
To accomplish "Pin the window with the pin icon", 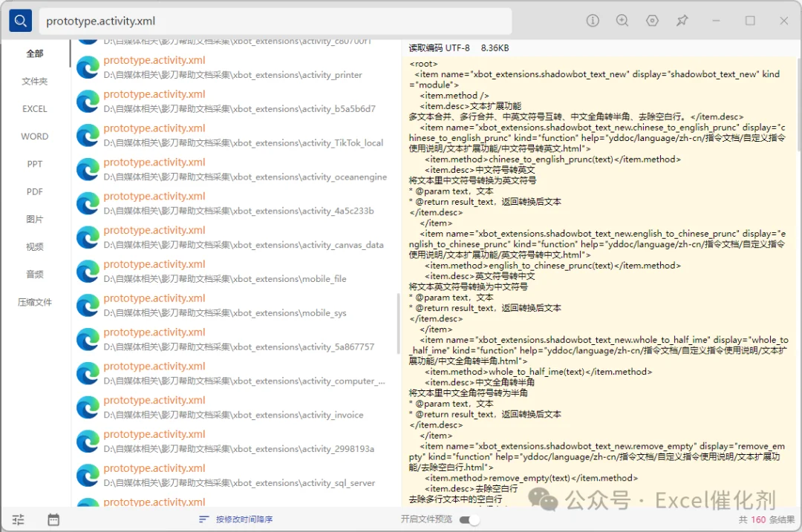I will (682, 21).
